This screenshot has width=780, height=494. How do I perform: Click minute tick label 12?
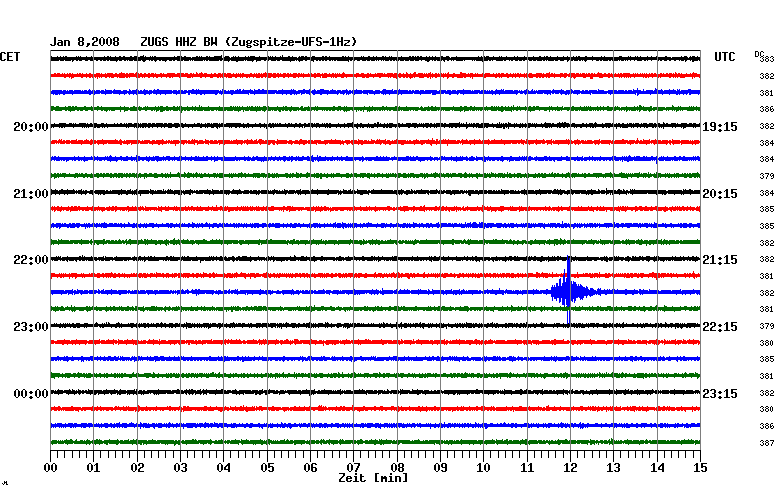point(571,468)
